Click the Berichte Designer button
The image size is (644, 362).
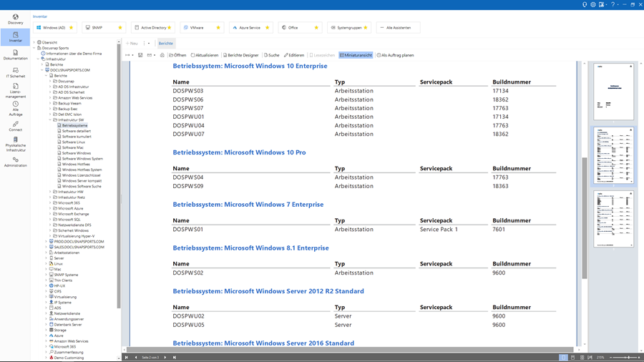[241, 55]
